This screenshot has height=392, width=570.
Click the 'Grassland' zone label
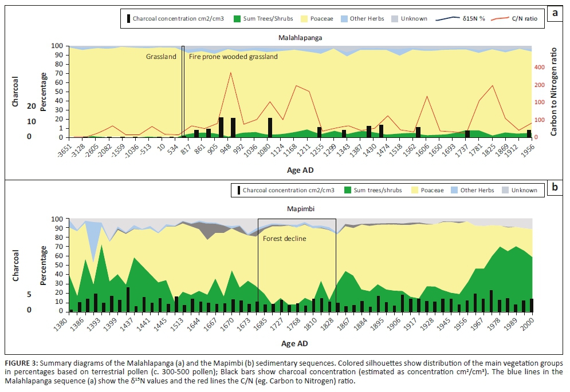pyautogui.click(x=161, y=57)
